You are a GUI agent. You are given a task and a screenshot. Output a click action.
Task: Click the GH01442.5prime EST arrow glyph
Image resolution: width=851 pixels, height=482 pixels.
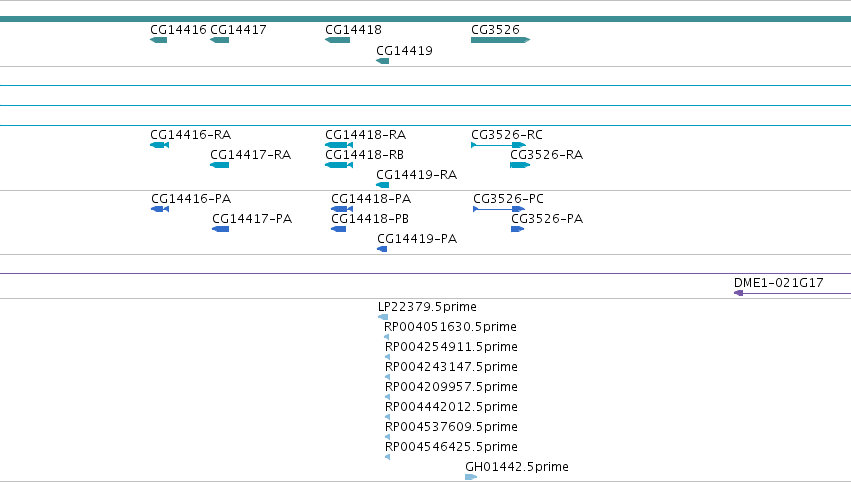[x=471, y=477]
